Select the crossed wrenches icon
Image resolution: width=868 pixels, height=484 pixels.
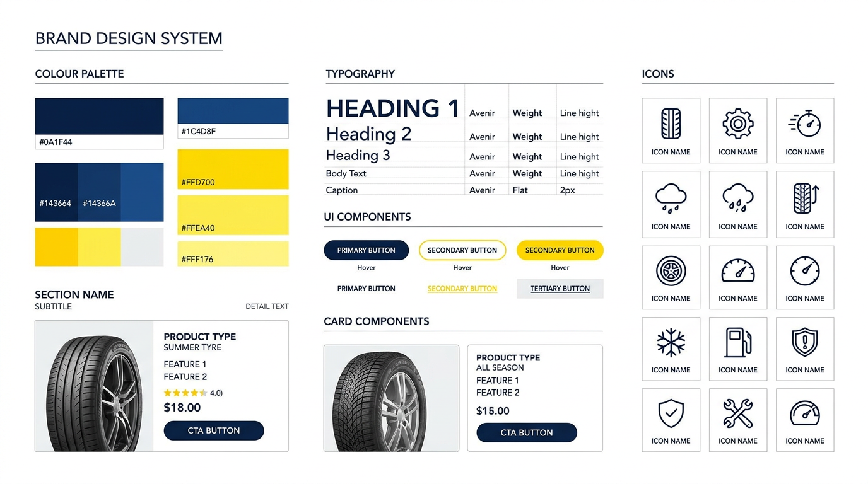click(738, 414)
